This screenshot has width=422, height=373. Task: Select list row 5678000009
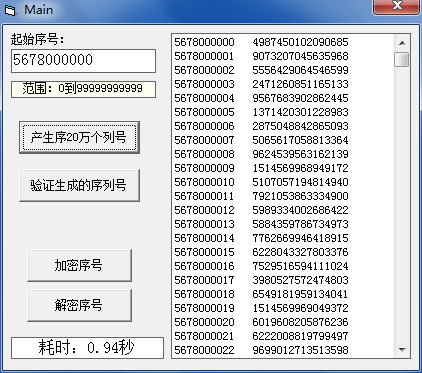(282, 168)
